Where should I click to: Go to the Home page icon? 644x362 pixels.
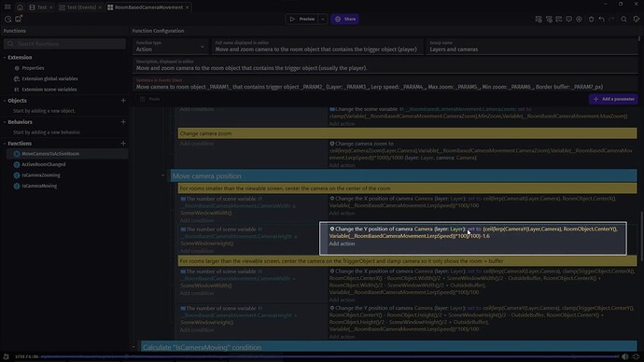coord(20,7)
